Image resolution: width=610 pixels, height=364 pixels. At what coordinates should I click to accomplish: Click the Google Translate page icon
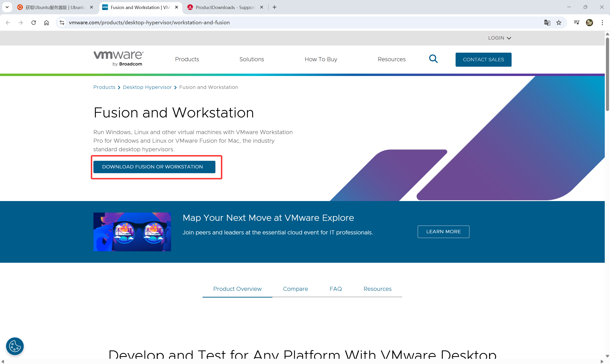pos(547,23)
